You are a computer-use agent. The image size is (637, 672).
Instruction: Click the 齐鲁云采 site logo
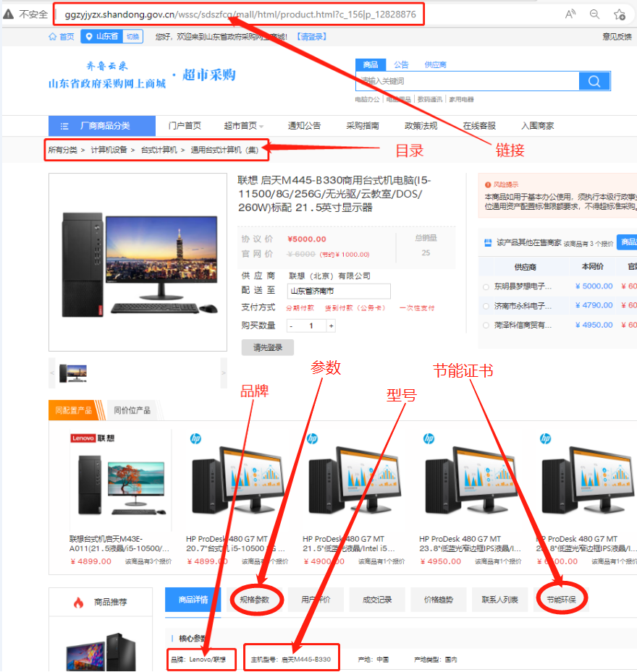(107, 75)
